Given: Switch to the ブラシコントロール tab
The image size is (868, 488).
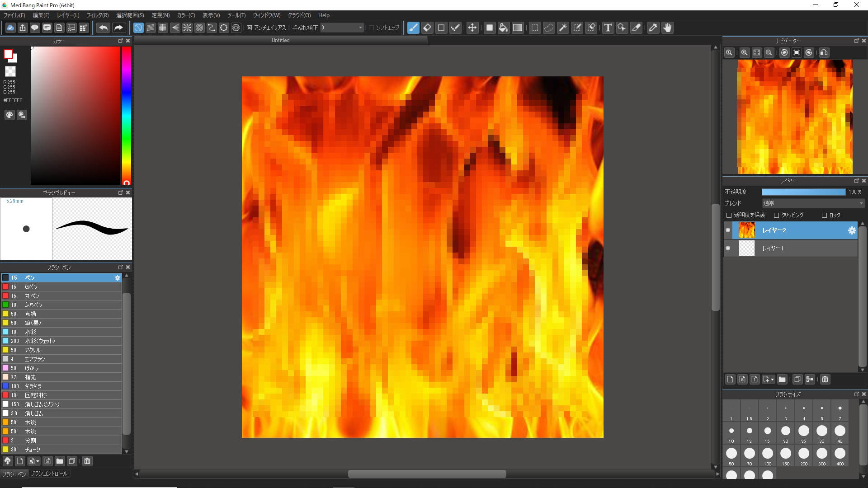Looking at the screenshot, I should 49,474.
